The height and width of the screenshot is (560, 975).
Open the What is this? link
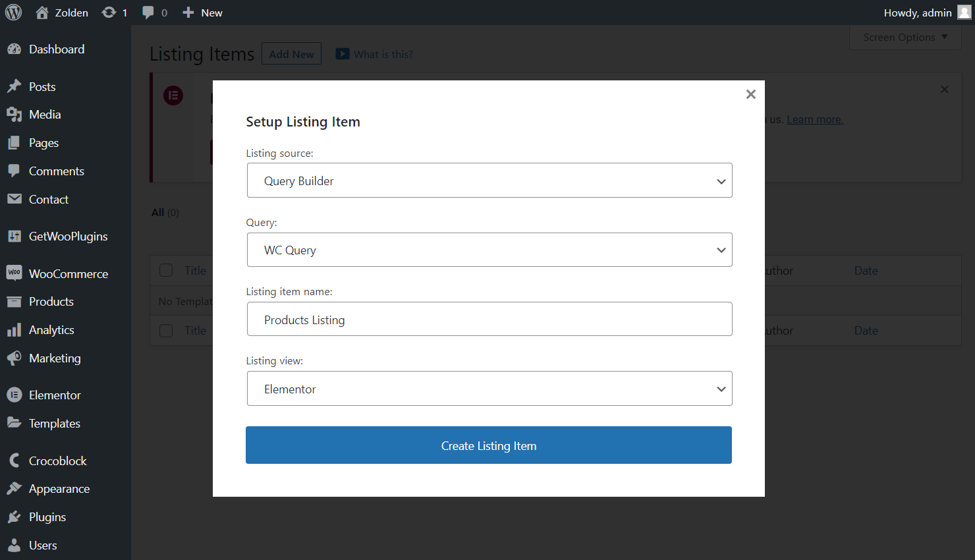pos(383,54)
